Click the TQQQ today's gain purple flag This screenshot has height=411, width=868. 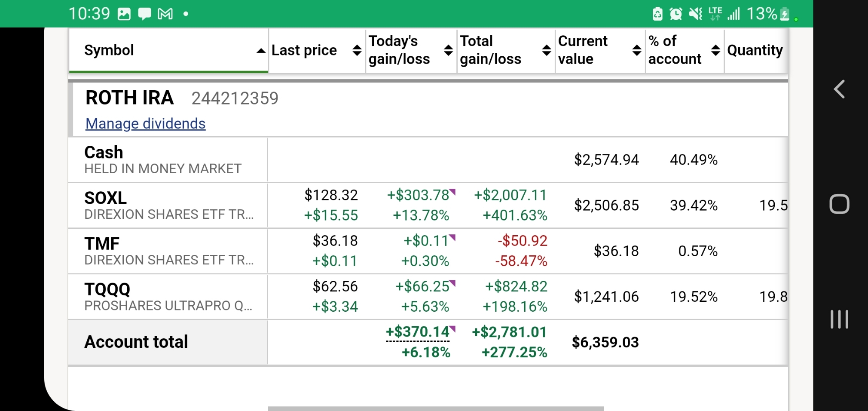pos(452,282)
